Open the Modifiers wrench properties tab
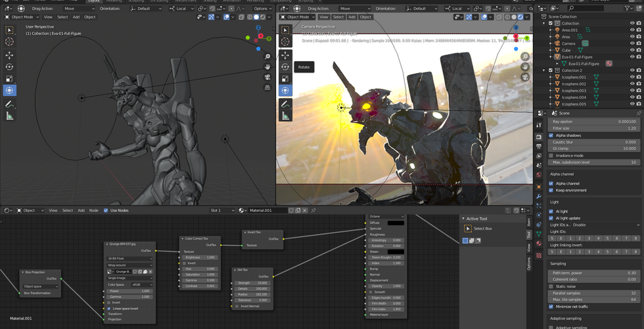Viewport: 644px width, 329px height. click(539, 196)
